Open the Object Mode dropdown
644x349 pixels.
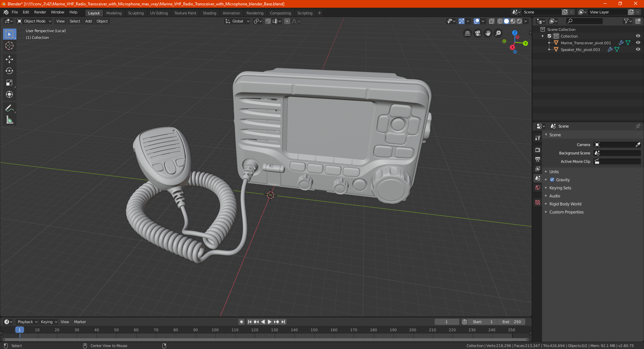pos(34,21)
